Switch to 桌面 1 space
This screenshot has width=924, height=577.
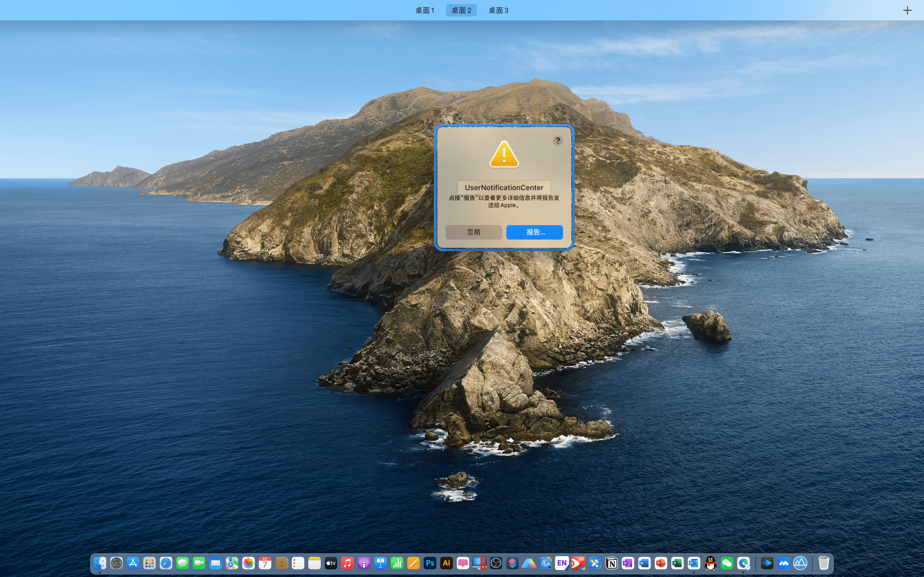[425, 10]
